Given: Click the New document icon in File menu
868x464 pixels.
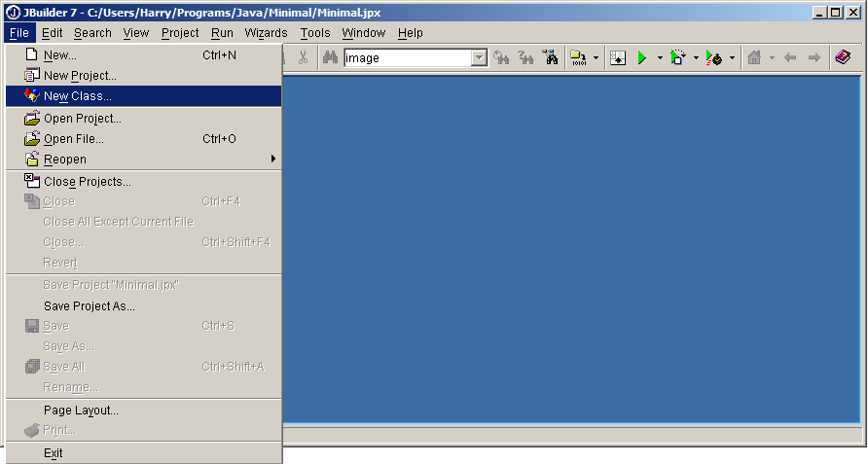Looking at the screenshot, I should coord(32,54).
